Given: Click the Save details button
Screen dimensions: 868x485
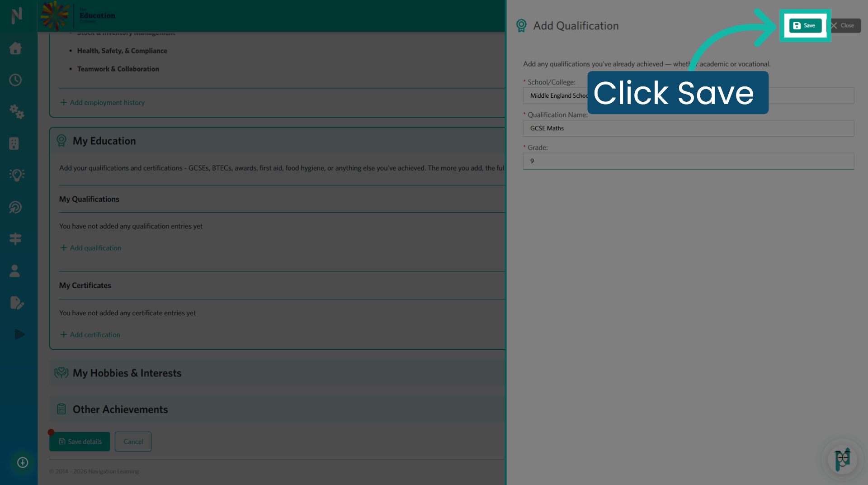Looking at the screenshot, I should (x=80, y=442).
